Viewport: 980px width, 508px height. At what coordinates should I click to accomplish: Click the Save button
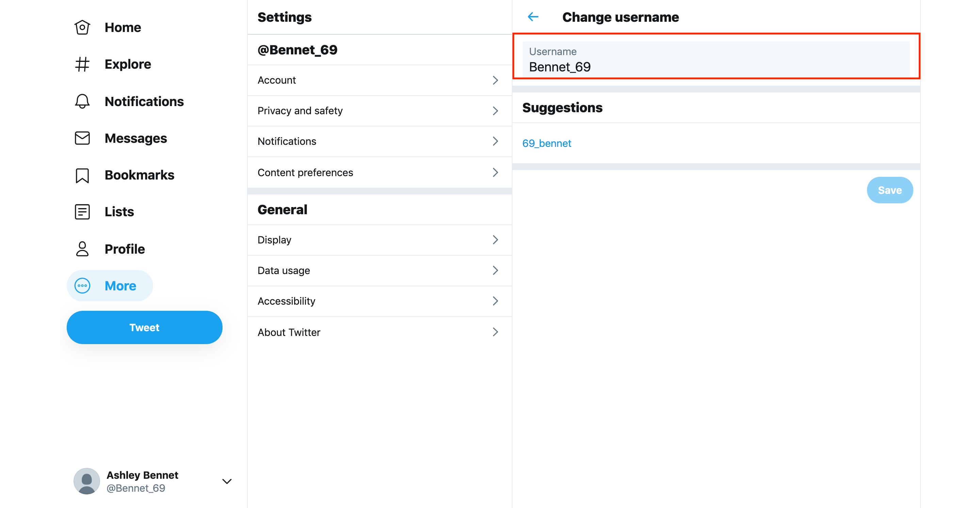[889, 190]
